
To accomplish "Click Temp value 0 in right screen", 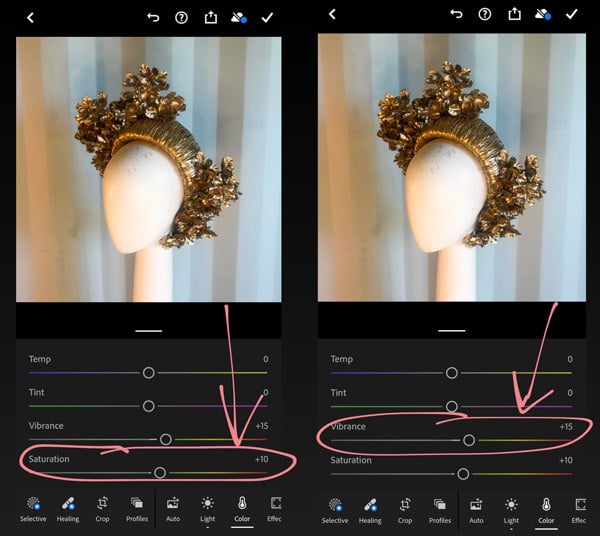I will [570, 359].
